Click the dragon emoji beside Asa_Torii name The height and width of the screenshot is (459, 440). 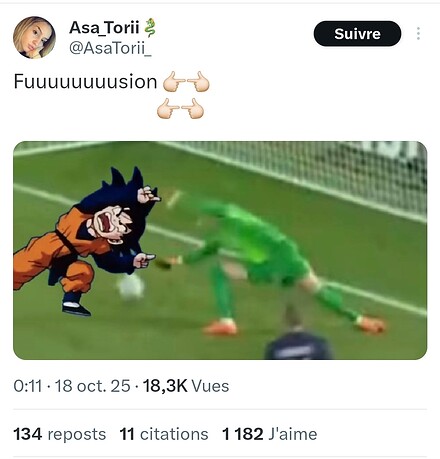point(150,27)
